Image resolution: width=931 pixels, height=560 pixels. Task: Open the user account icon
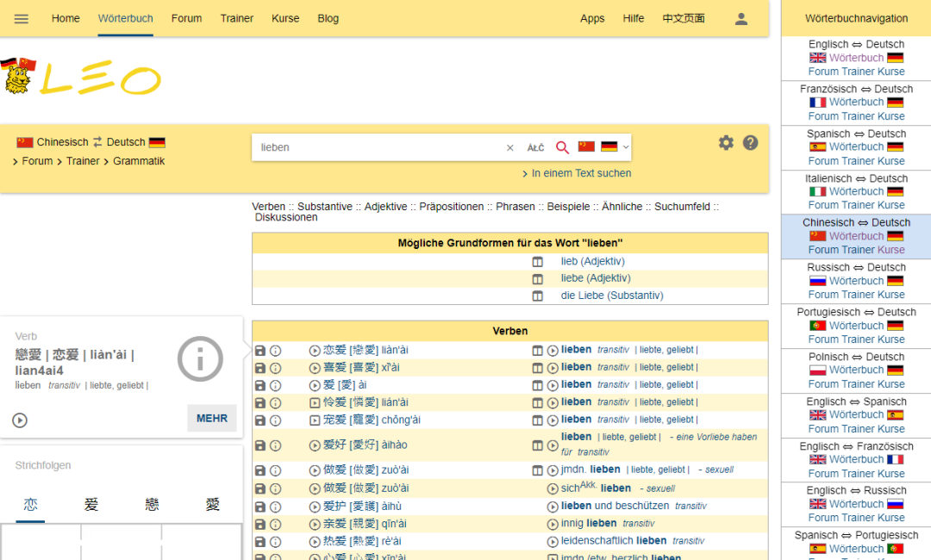pyautogui.click(x=741, y=18)
